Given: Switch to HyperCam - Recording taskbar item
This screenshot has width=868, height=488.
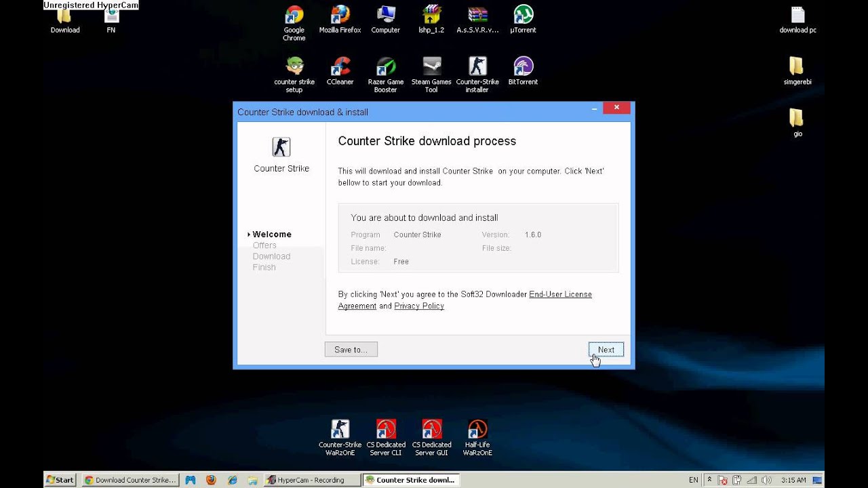Looking at the screenshot, I should click(x=311, y=480).
